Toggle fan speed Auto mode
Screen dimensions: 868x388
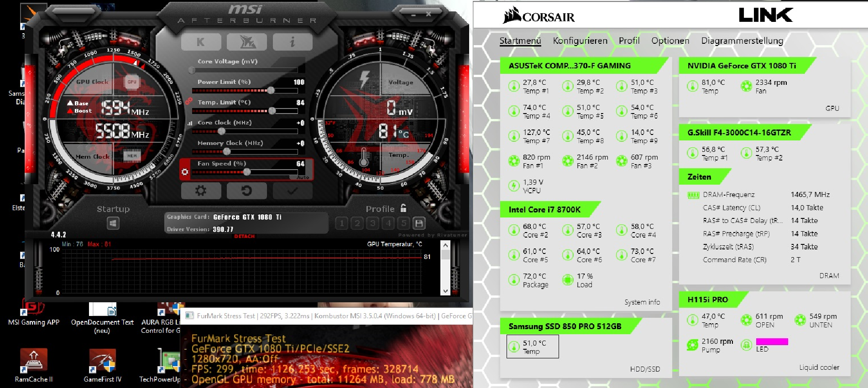point(303,177)
